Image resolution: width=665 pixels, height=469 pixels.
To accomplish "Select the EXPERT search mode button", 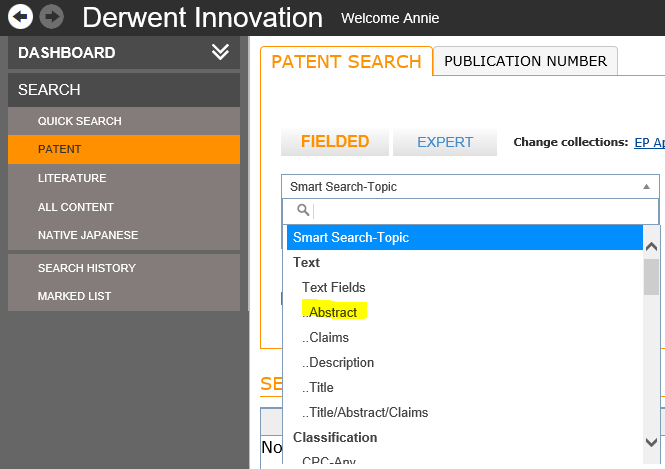I will pos(445,142).
